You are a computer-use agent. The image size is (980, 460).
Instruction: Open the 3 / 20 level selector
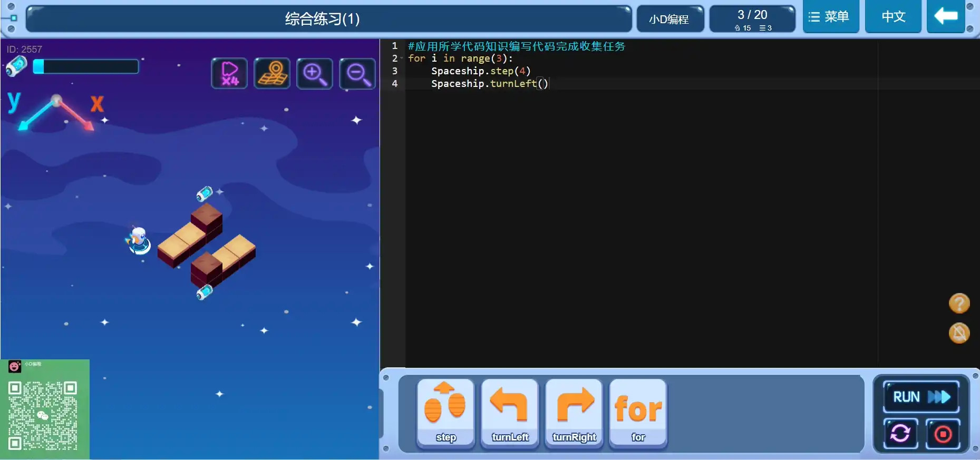point(752,19)
